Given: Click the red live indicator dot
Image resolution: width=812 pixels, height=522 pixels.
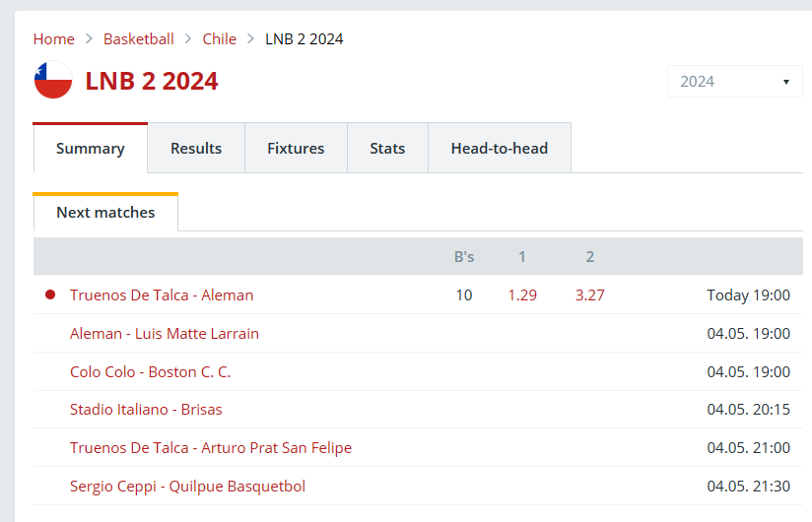Looking at the screenshot, I should (x=50, y=294).
